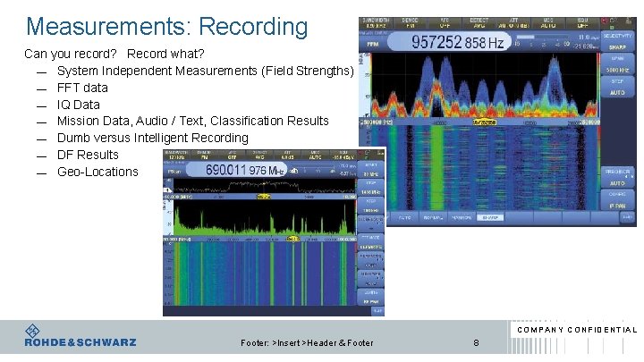The height and width of the screenshot is (362, 644).
Task: Click red record indicator in upper receiver screen
Action: pyautogui.click(x=604, y=21)
